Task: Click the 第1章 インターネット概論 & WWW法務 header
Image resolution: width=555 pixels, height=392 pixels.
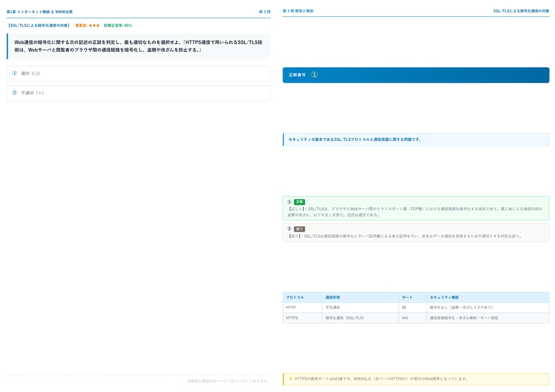Action: coord(39,12)
